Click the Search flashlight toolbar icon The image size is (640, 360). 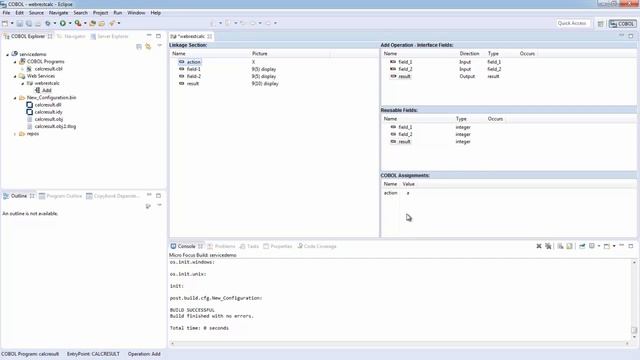pyautogui.click(x=112, y=23)
